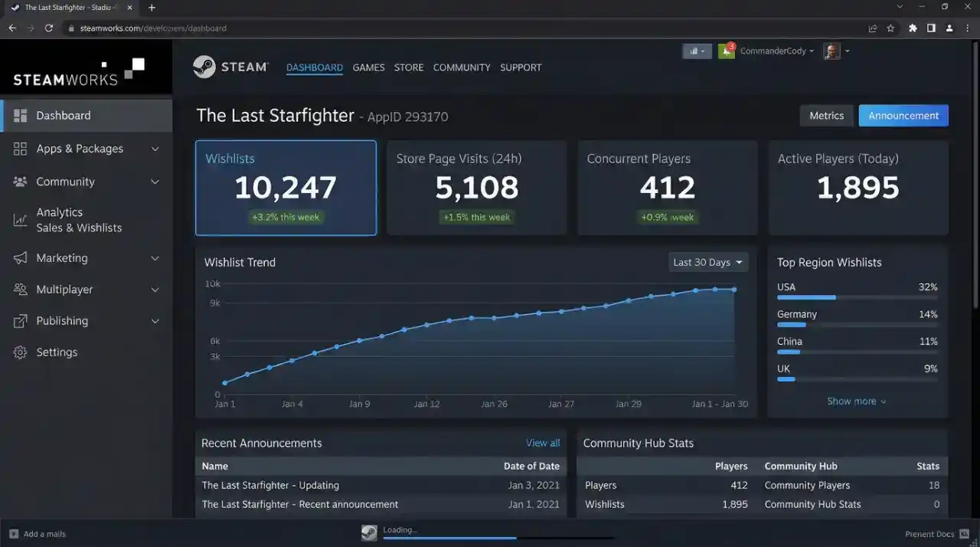The image size is (980, 547).
Task: Open Analytics Sales & Wishlists chart icon
Action: pos(21,220)
